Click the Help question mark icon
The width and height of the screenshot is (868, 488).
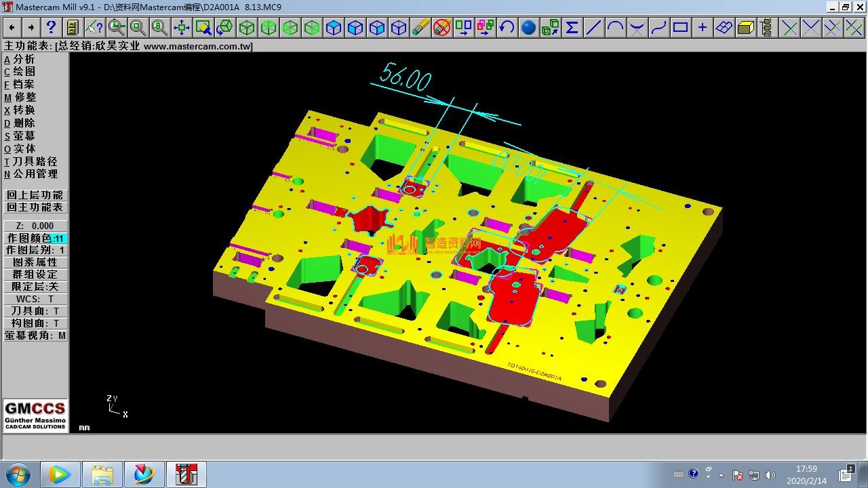[x=51, y=27]
